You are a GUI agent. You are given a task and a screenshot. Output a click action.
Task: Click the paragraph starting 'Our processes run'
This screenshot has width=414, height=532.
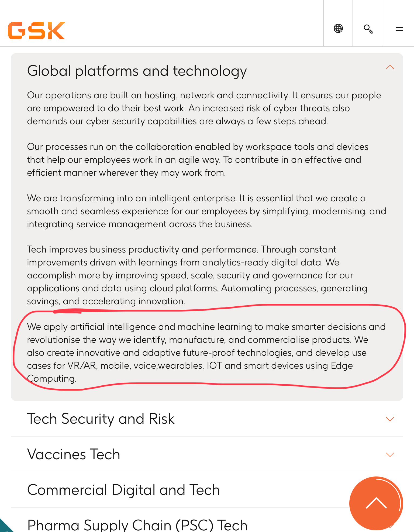[x=197, y=160]
